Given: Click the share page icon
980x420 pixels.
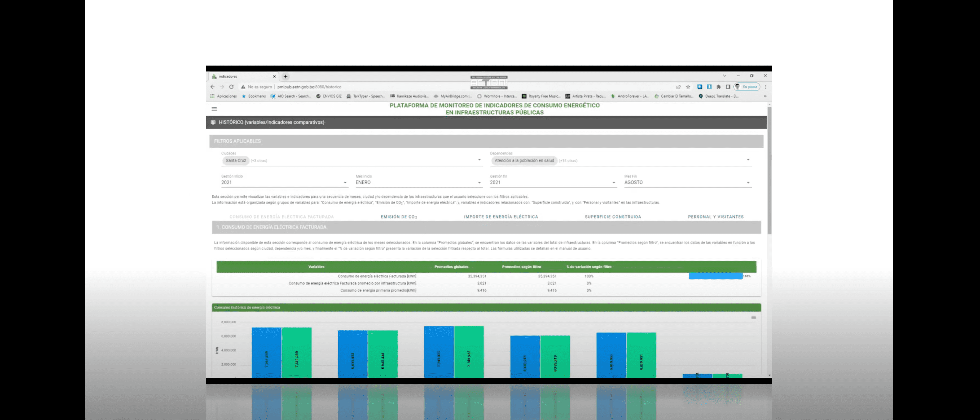Looking at the screenshot, I should pyautogui.click(x=678, y=87).
